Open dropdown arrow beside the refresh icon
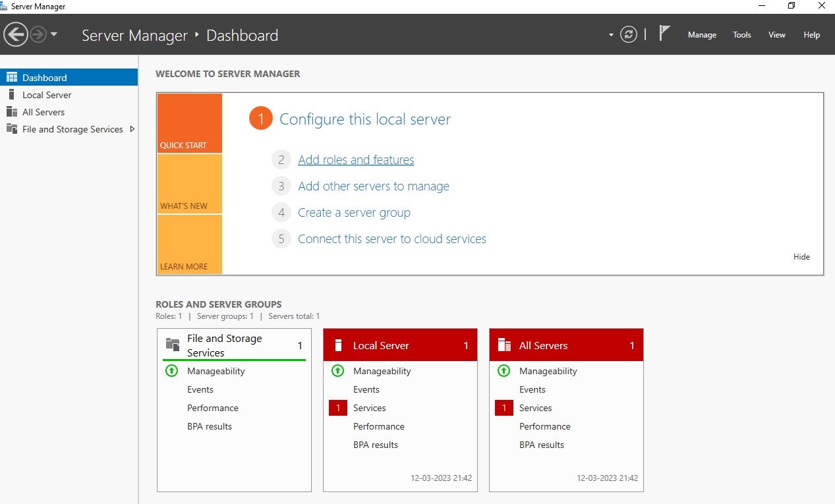This screenshot has height=504, width=835. click(611, 35)
